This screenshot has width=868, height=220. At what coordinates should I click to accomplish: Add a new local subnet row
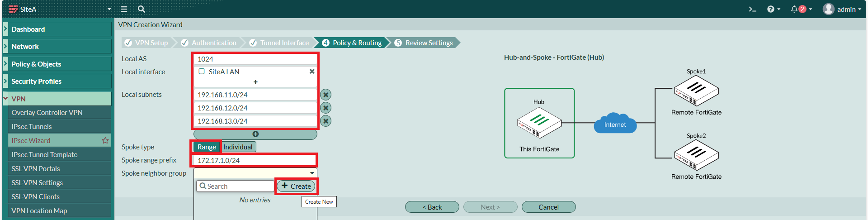tap(255, 134)
